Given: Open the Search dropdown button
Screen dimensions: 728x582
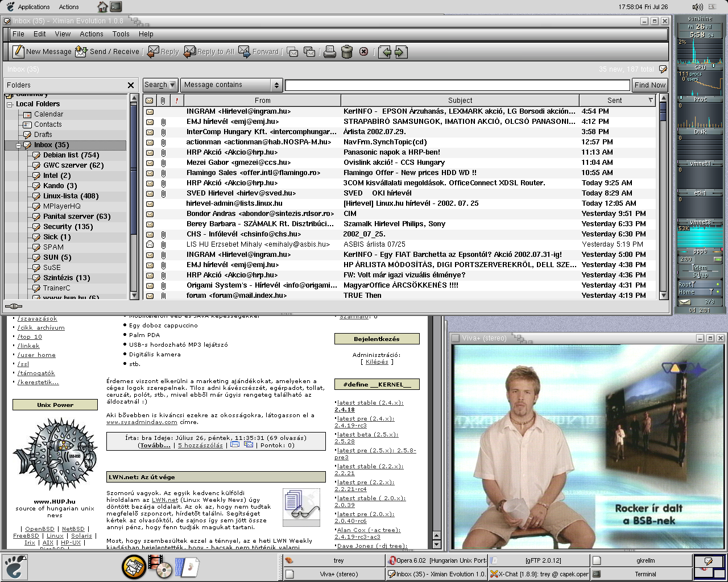Looking at the screenshot, I should click(x=160, y=85).
